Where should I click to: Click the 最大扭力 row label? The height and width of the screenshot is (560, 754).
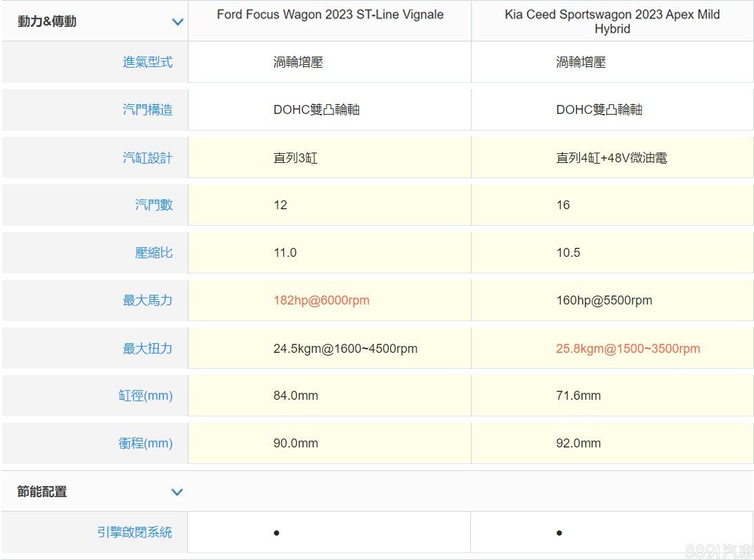pos(147,349)
